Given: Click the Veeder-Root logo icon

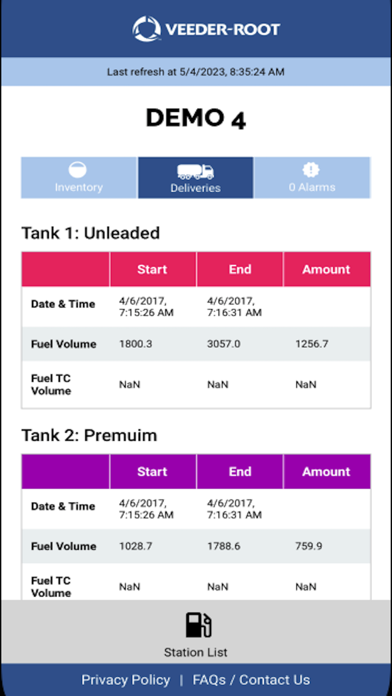Looking at the screenshot, I should (147, 29).
